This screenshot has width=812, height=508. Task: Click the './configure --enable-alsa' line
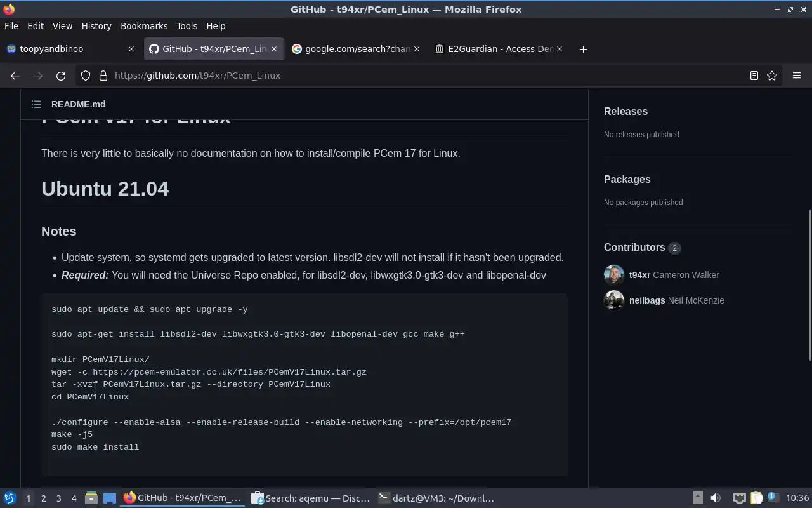281,422
